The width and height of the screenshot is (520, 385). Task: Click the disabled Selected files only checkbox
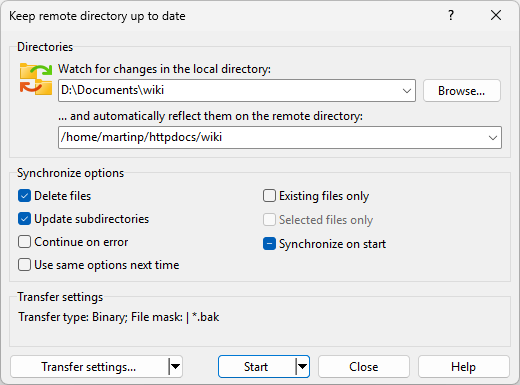[269, 220]
